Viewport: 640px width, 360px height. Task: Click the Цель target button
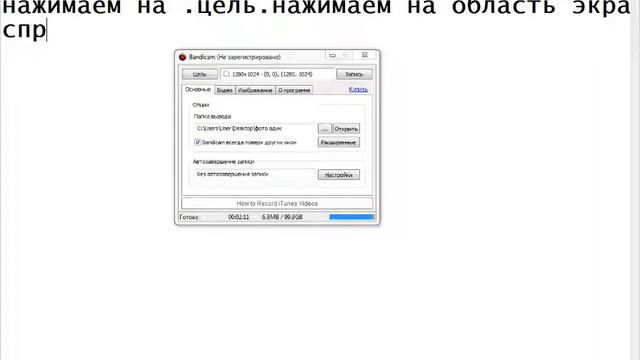pyautogui.click(x=200, y=74)
